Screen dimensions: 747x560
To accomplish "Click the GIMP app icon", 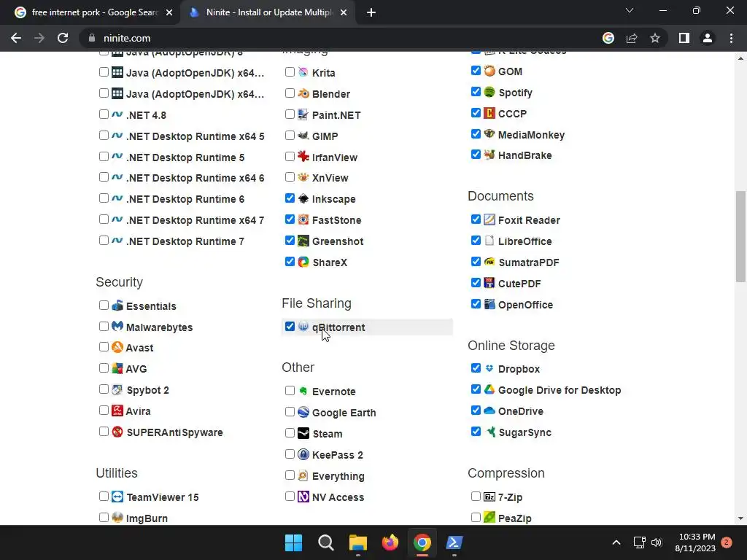I will [x=303, y=136].
